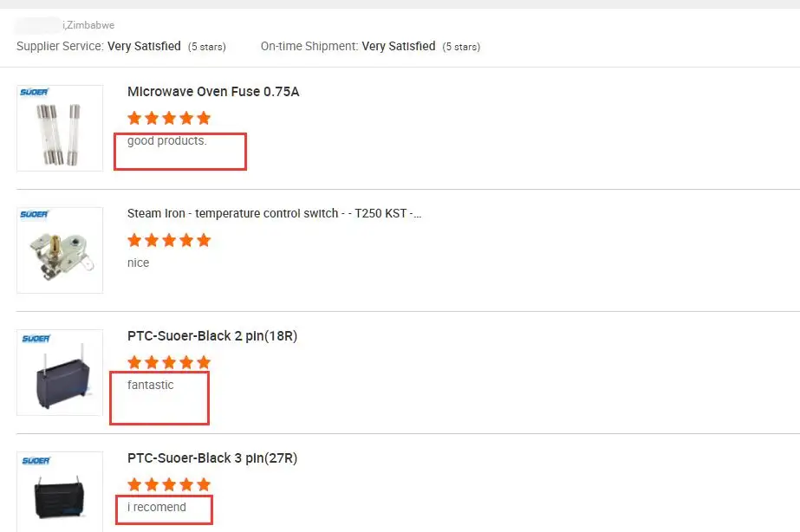This screenshot has height=532, width=800.
Task: Click the 'fantastic' review comment
Action: click(150, 385)
